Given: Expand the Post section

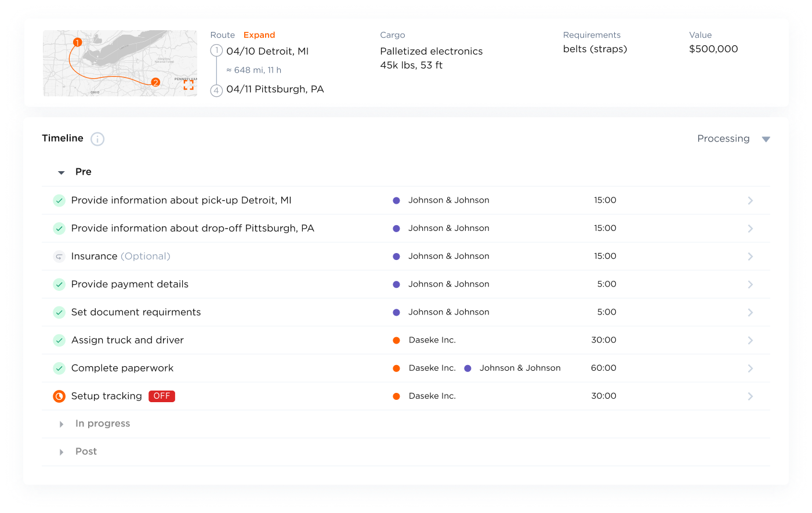Looking at the screenshot, I should click(x=61, y=452).
